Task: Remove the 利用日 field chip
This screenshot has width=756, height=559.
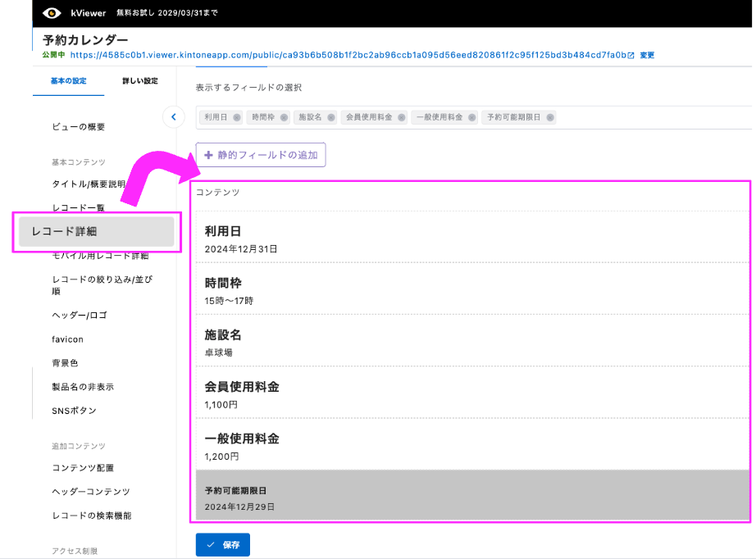Action: (237, 117)
